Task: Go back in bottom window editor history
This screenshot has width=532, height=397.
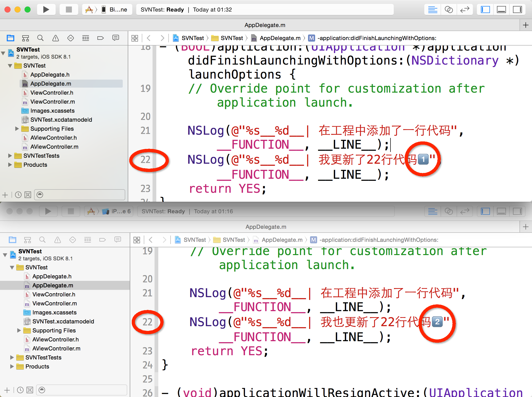Action: click(151, 240)
